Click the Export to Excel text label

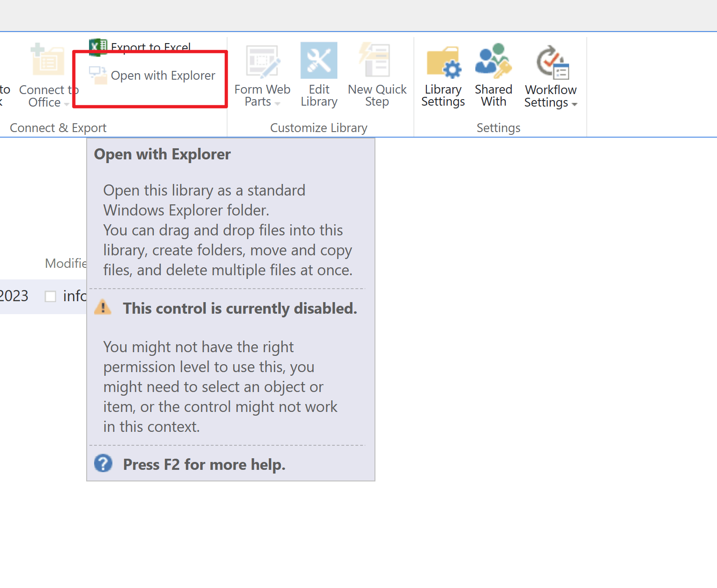coord(150,46)
